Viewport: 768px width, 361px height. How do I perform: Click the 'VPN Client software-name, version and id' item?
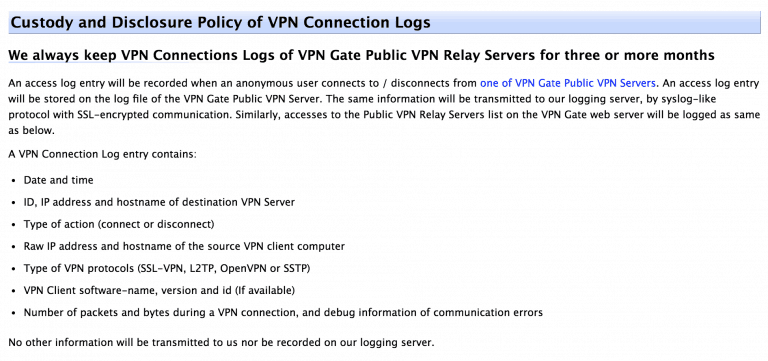159,290
